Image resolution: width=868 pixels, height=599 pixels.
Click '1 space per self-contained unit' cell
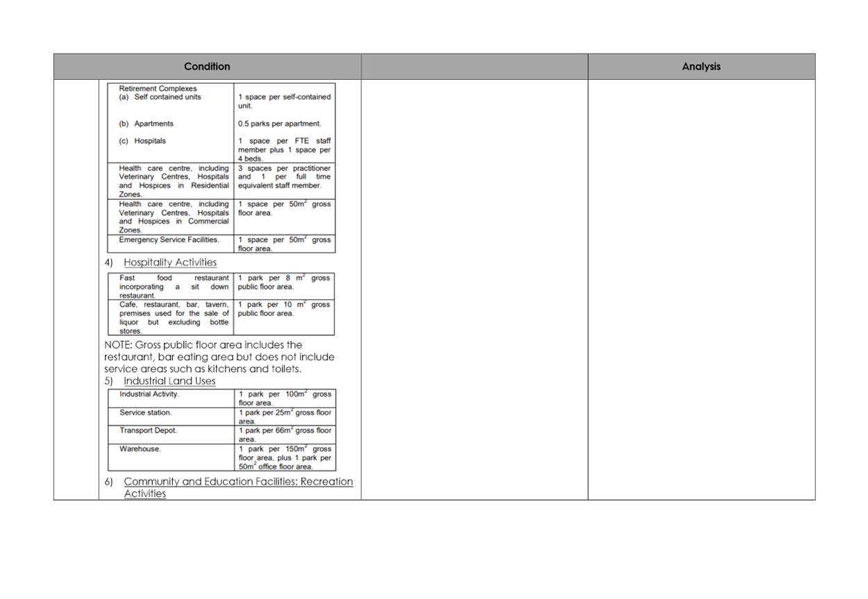(x=284, y=101)
